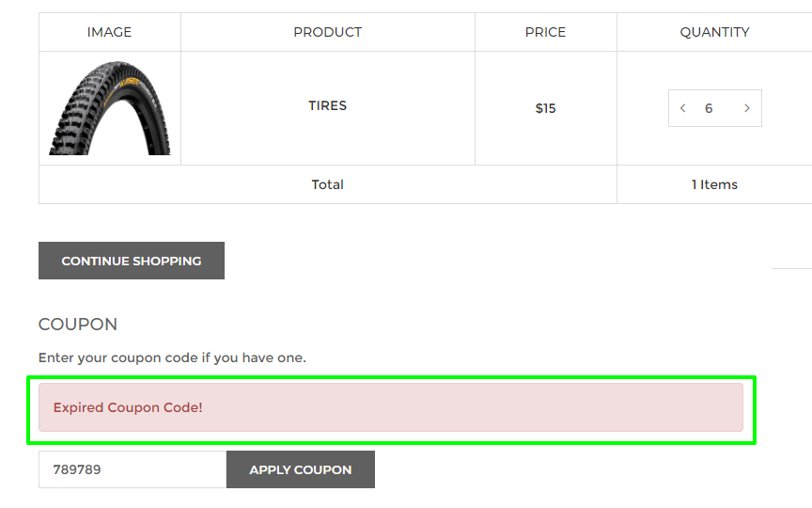The width and height of the screenshot is (812, 508).
Task: Click the 'Expired Coupon Code!' error alert
Action: 391,407
